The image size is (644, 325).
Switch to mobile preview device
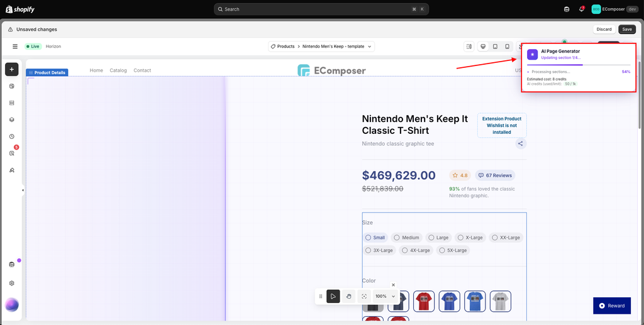click(508, 47)
